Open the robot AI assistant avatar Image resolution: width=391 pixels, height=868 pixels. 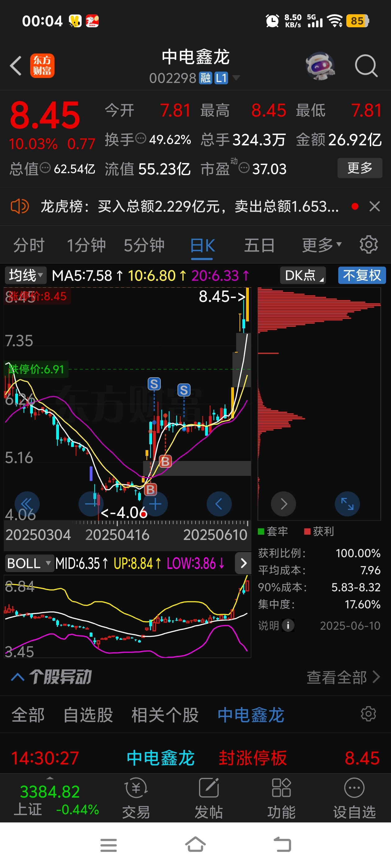pyautogui.click(x=320, y=66)
